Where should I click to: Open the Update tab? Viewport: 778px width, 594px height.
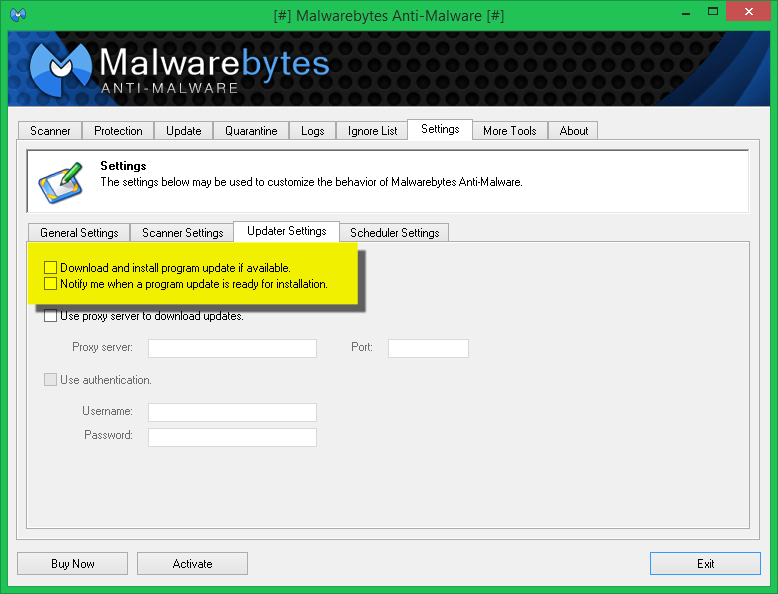pos(184,131)
